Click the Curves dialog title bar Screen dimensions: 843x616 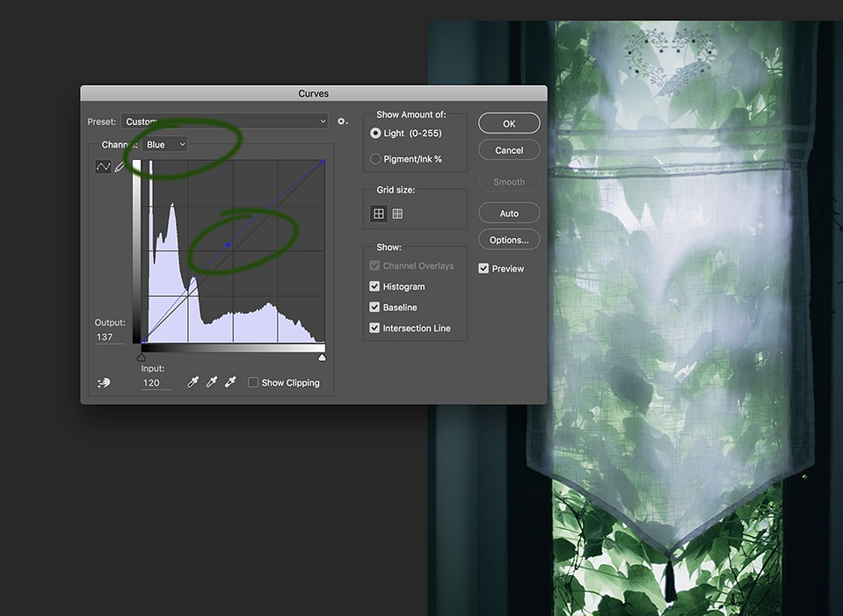pyautogui.click(x=314, y=93)
